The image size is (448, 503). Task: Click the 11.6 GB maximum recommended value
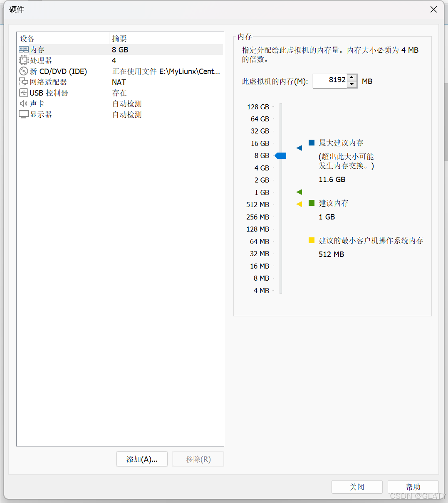tap(332, 180)
